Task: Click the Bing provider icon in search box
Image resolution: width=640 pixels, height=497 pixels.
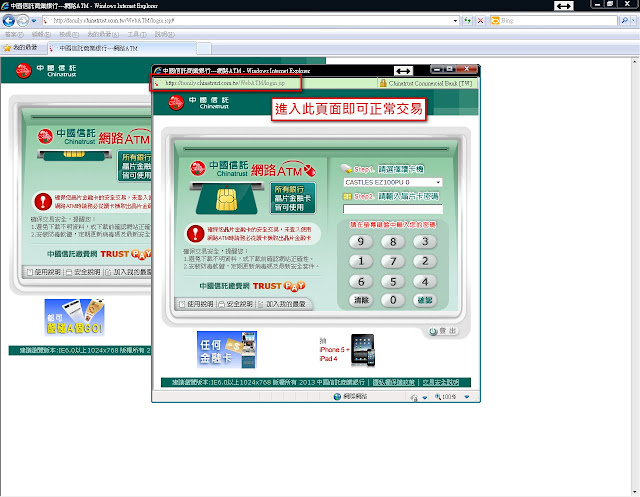Action: click(495, 20)
